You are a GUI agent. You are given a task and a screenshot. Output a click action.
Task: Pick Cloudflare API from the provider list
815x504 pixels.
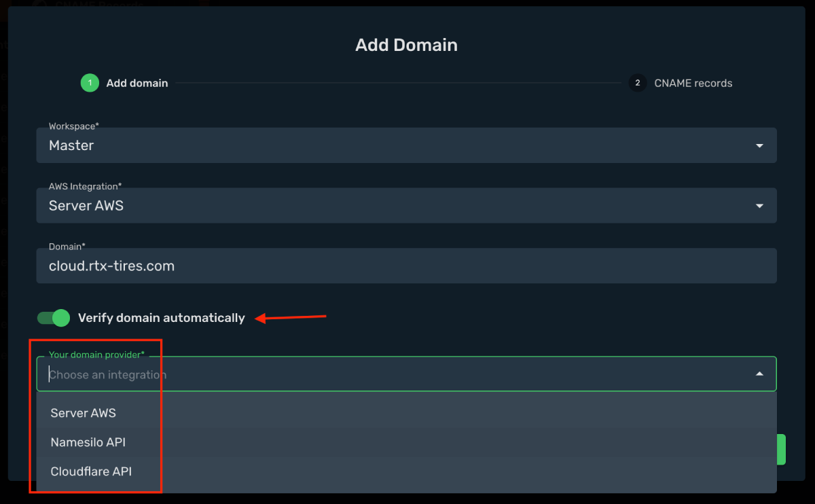click(406, 471)
